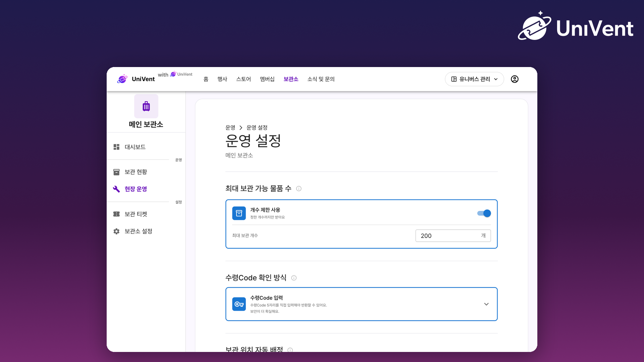
Task: Open the 스토어 menu
Action: click(244, 79)
